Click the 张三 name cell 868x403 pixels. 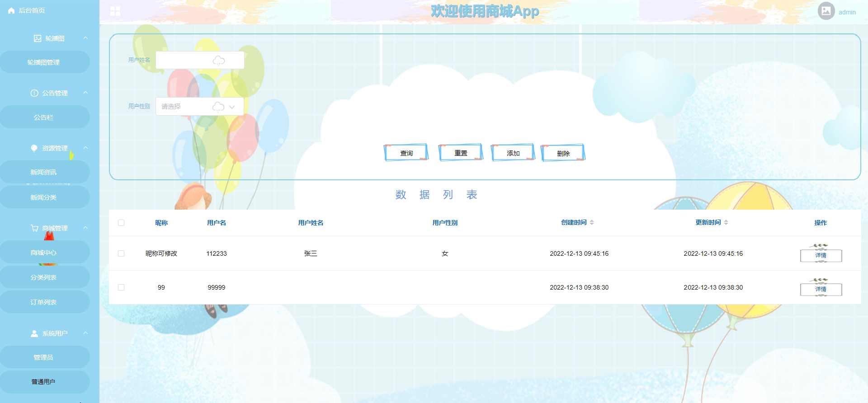311,253
